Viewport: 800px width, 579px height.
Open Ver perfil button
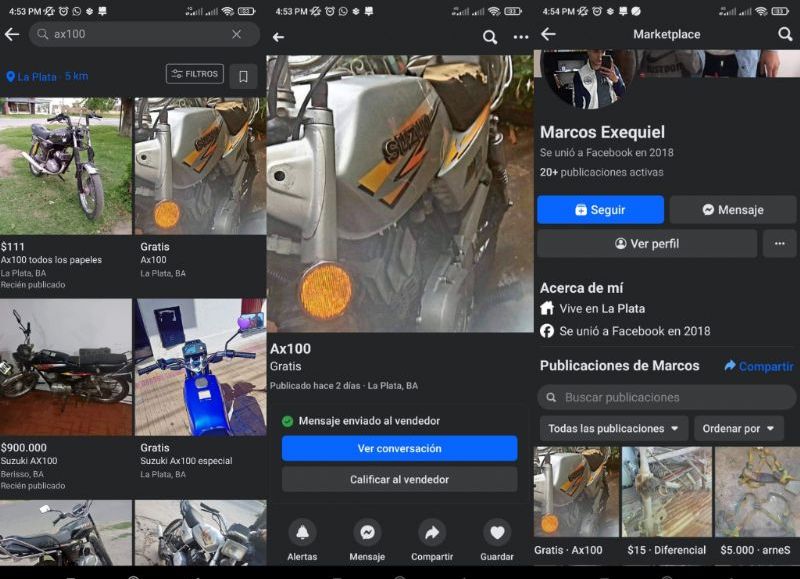tap(647, 244)
